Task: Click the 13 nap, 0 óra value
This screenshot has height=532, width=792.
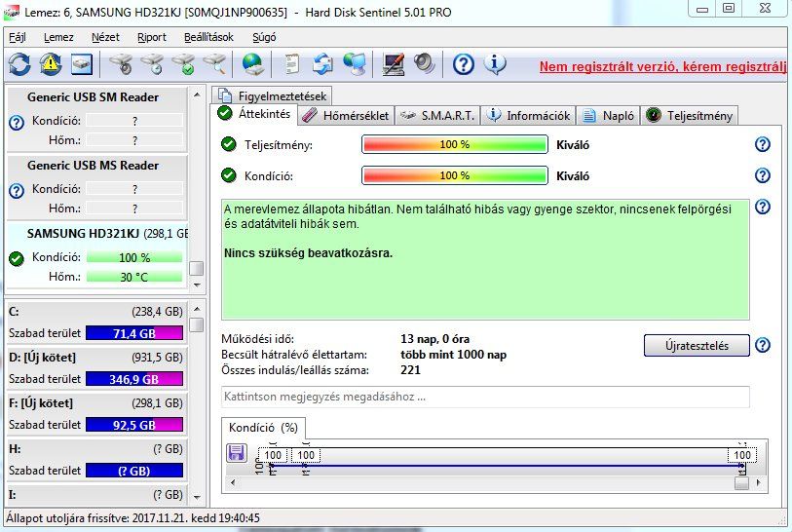Action: pos(434,339)
